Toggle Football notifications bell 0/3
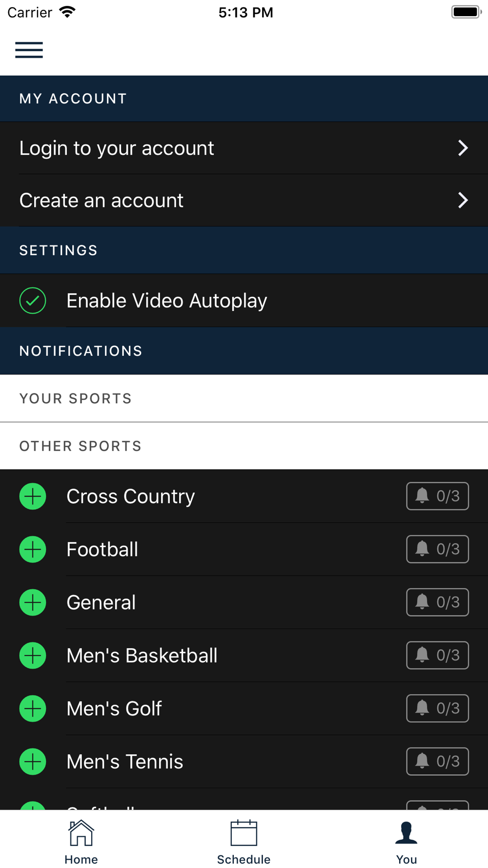The height and width of the screenshot is (868, 488). 437,549
